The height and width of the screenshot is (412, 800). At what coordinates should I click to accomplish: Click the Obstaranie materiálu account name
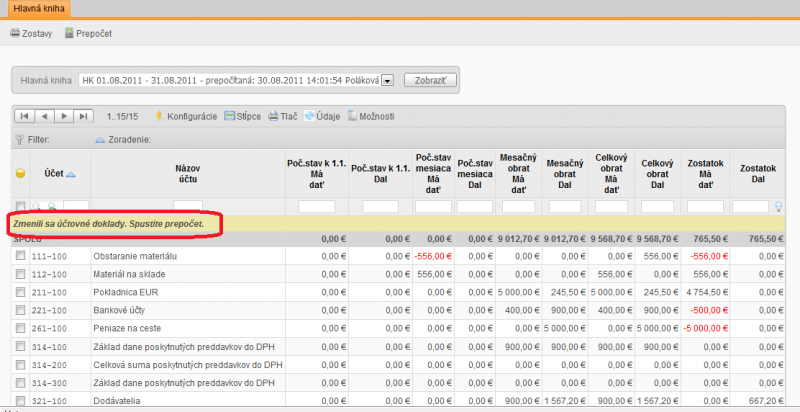tap(135, 256)
